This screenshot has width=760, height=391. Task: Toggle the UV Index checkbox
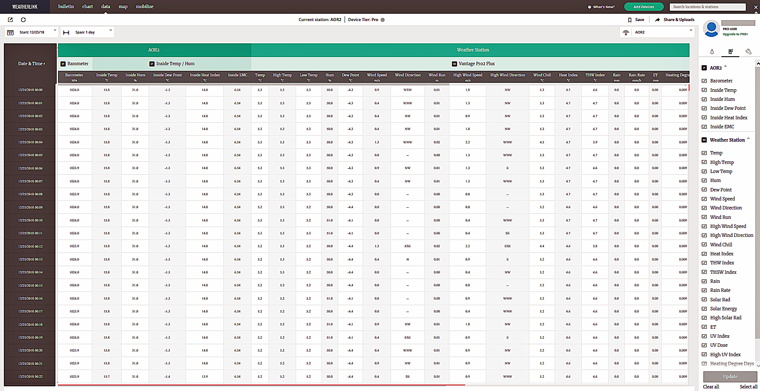click(x=705, y=336)
